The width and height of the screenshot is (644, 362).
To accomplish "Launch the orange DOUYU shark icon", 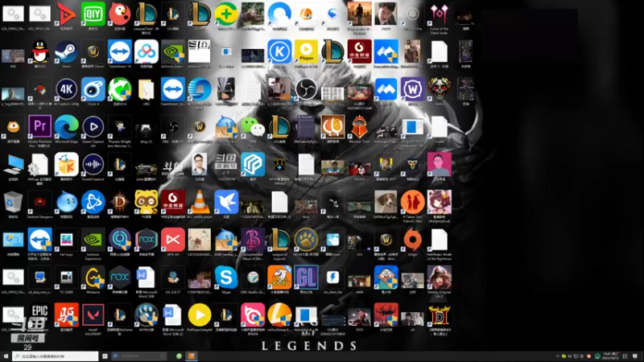I will (x=279, y=277).
